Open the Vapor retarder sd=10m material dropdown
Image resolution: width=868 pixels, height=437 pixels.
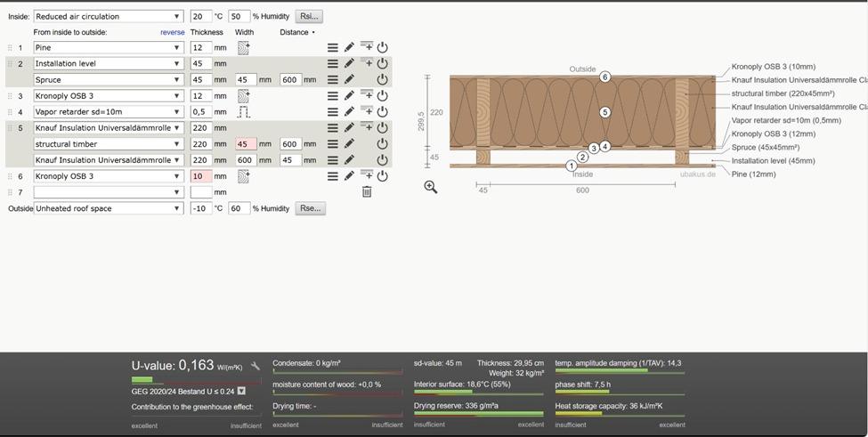point(109,112)
